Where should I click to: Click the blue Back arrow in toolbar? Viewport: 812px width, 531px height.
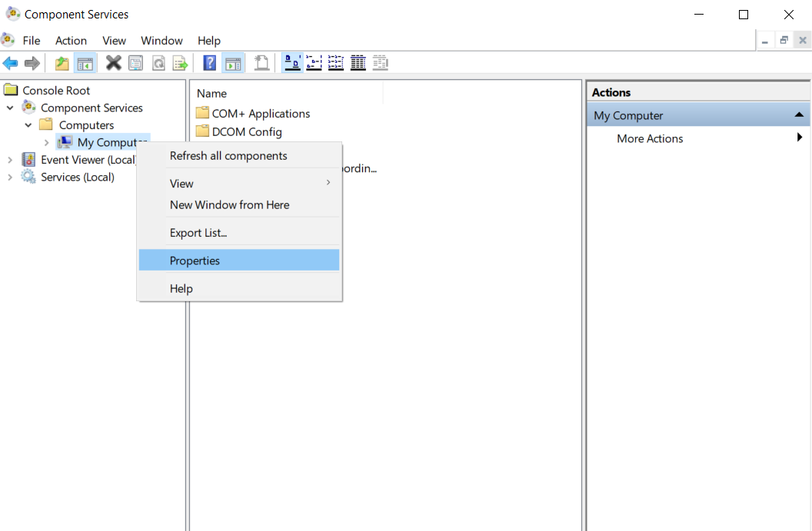10,63
